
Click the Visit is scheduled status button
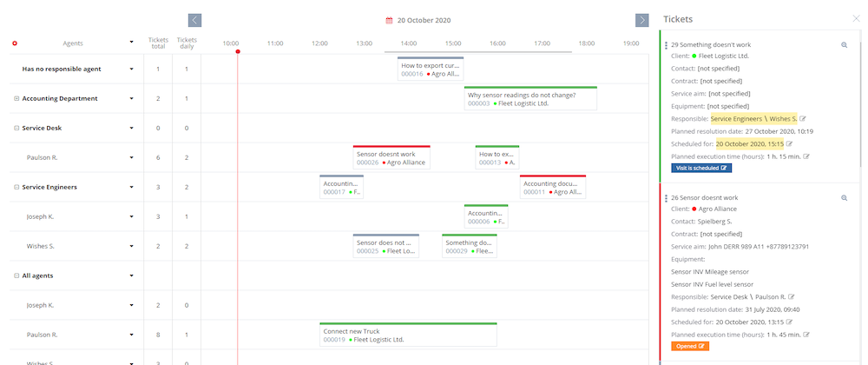[701, 168]
